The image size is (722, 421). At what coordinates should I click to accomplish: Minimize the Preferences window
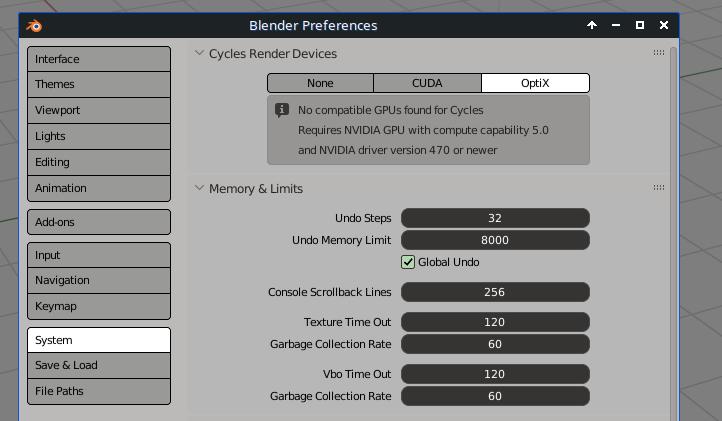tap(616, 25)
